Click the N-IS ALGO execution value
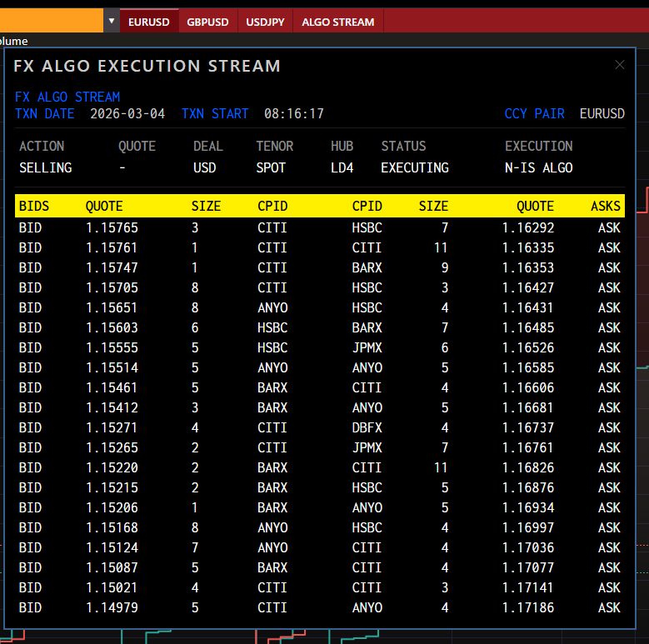 (x=538, y=167)
